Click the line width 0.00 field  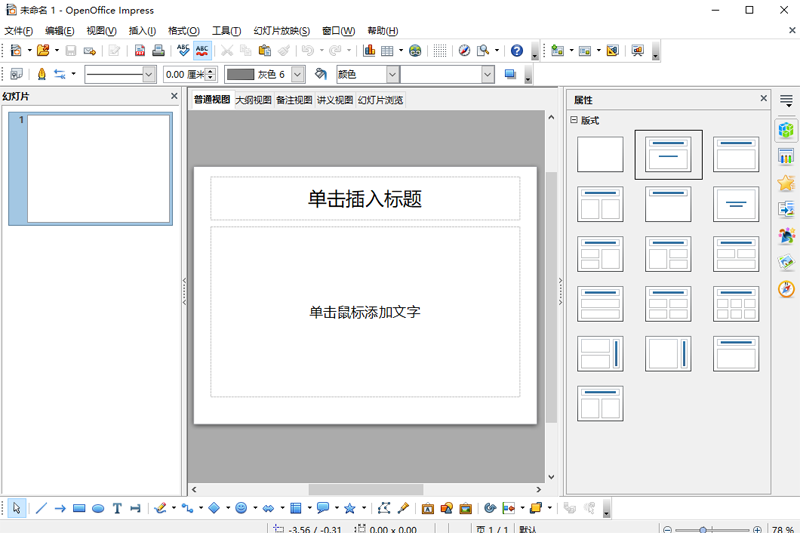point(185,74)
